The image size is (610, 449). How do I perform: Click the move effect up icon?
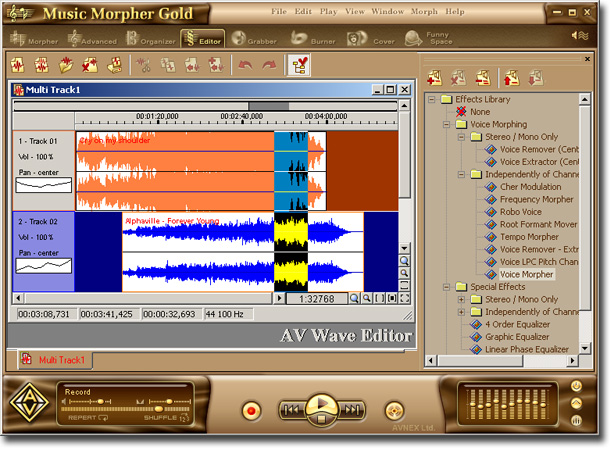tap(512, 78)
